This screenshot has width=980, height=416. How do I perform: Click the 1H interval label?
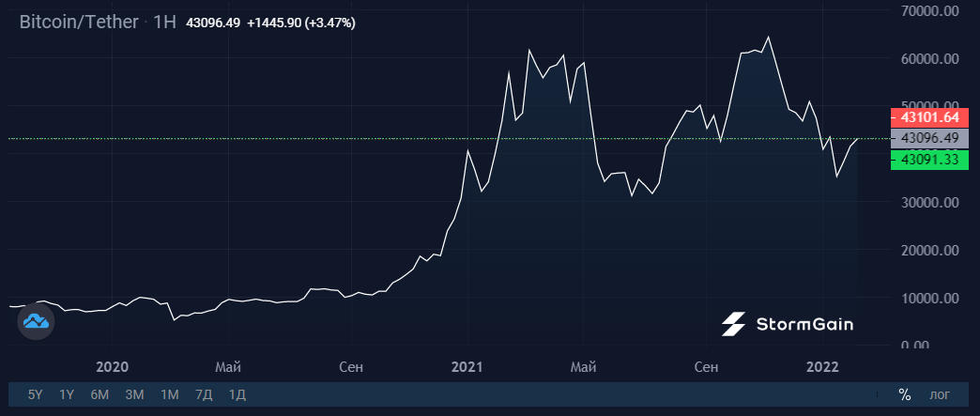click(x=165, y=23)
